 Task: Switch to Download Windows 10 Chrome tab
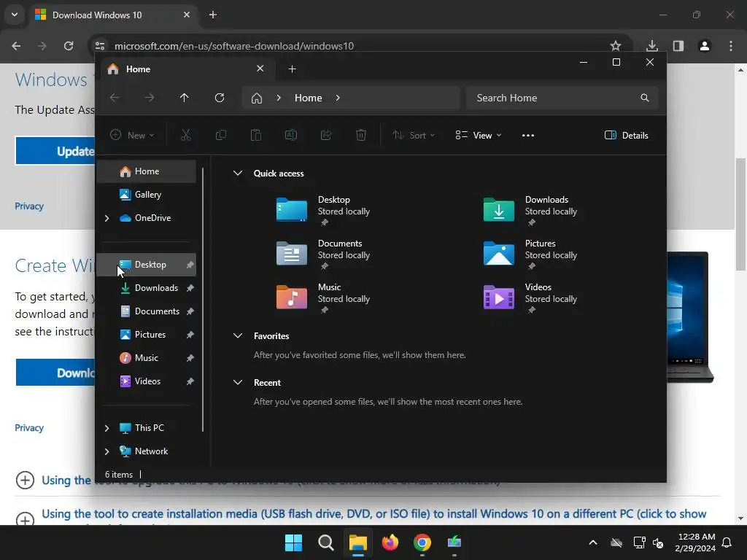tap(113, 15)
